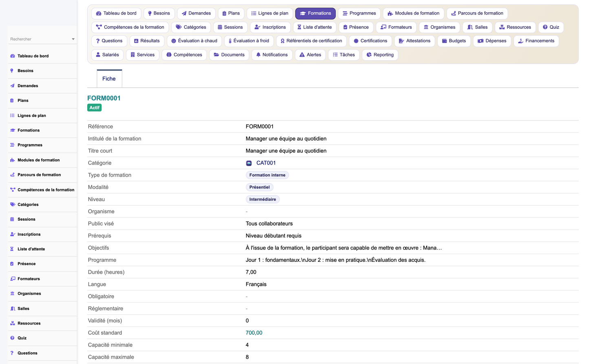Open the Rechercher dropdown arrow
589x364 pixels.
coord(73,39)
